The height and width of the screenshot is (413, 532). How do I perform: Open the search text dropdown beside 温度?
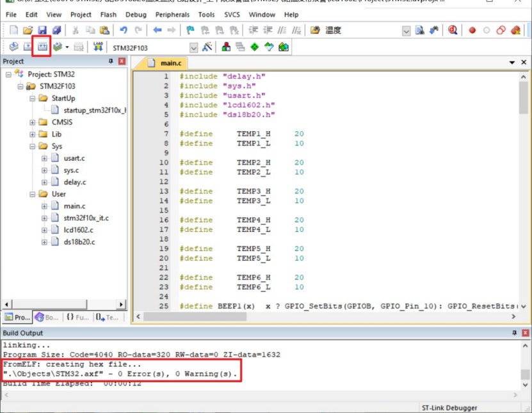pyautogui.click(x=406, y=31)
